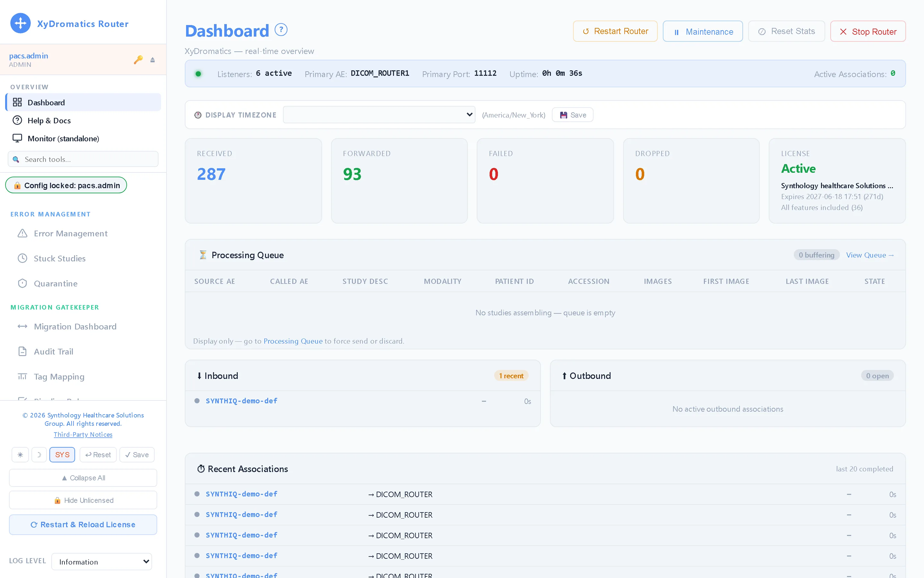The width and height of the screenshot is (924, 578).
Task: Click the Active Associations 0 value
Action: click(893, 74)
